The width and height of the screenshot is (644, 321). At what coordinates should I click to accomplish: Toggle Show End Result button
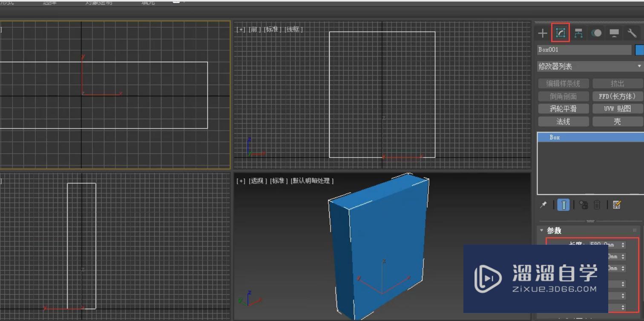pos(563,205)
